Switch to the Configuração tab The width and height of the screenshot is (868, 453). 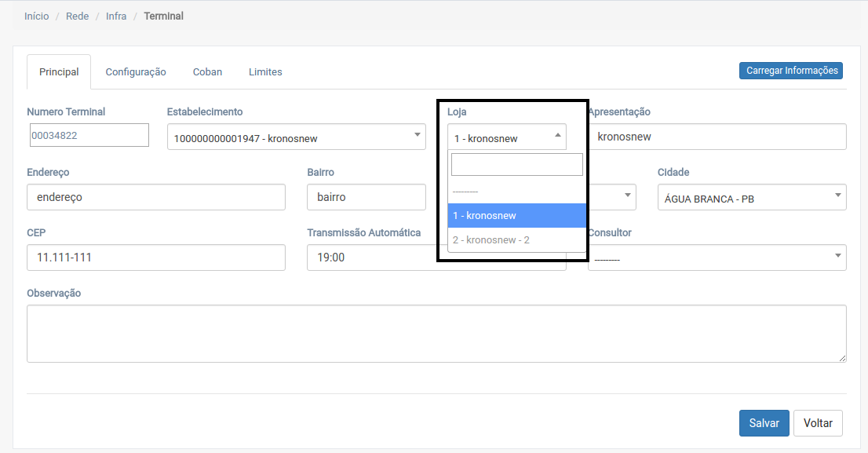pos(136,71)
